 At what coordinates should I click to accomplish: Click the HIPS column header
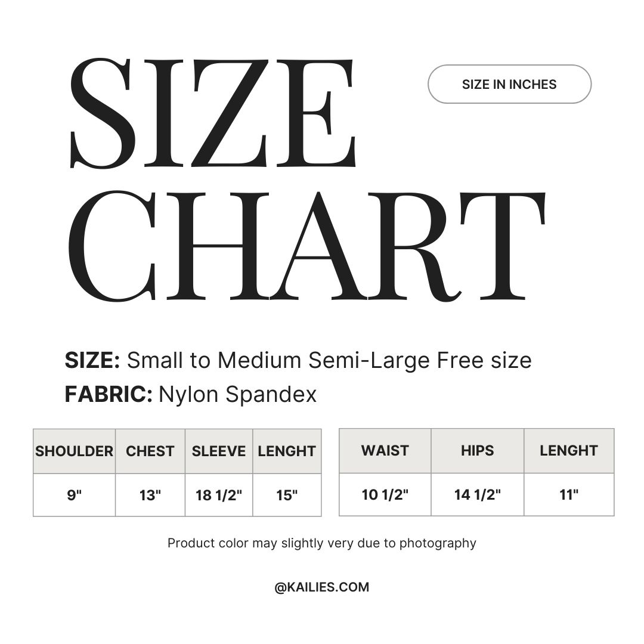[477, 451]
